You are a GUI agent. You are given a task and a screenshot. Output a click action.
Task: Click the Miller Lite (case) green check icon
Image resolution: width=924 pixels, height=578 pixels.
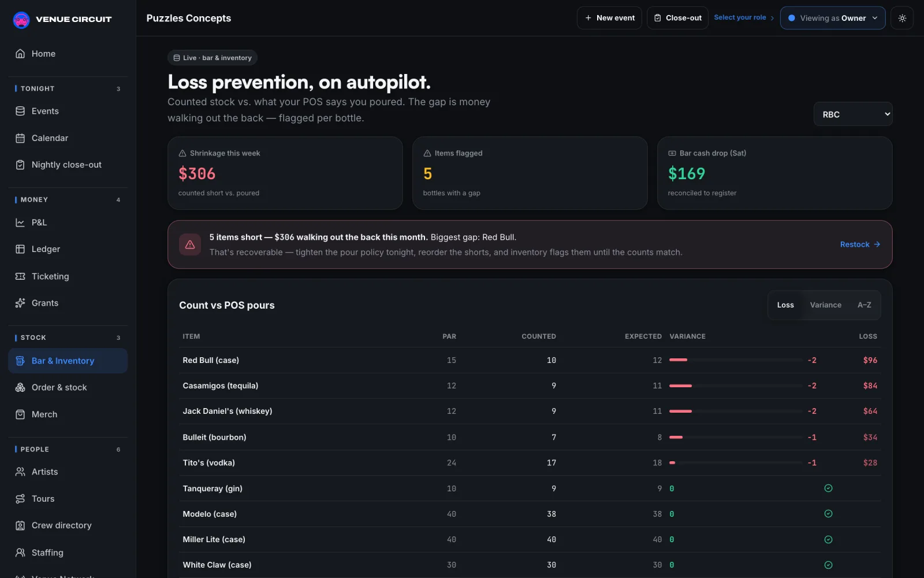point(828,539)
